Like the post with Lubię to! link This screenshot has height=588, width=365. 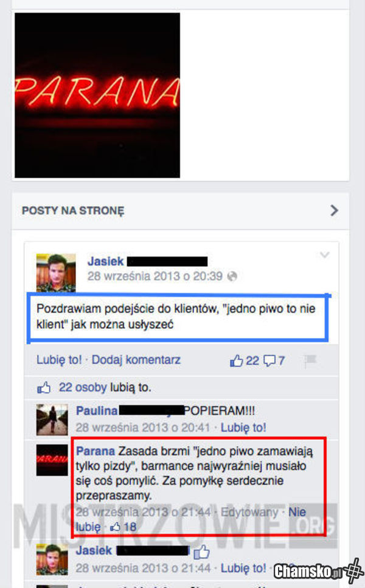(59, 359)
